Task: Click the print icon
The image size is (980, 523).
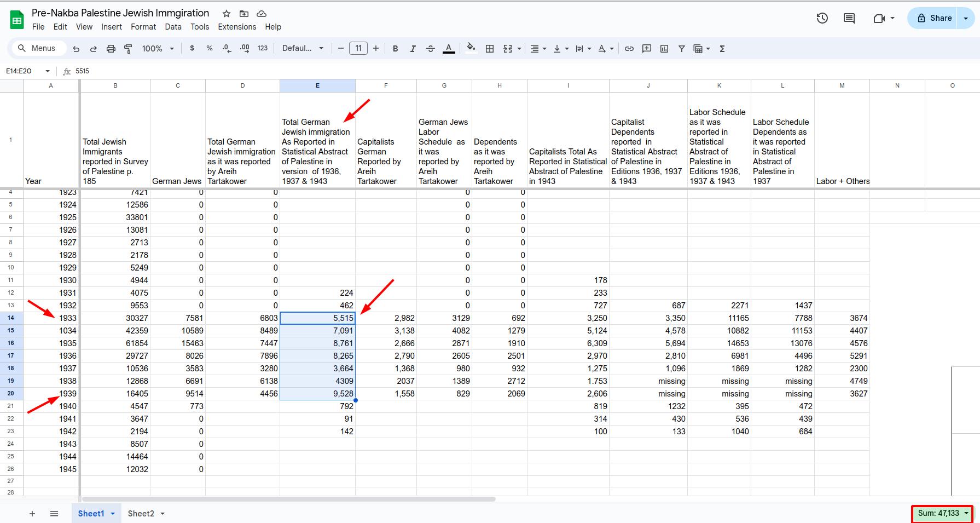Action: (x=111, y=49)
